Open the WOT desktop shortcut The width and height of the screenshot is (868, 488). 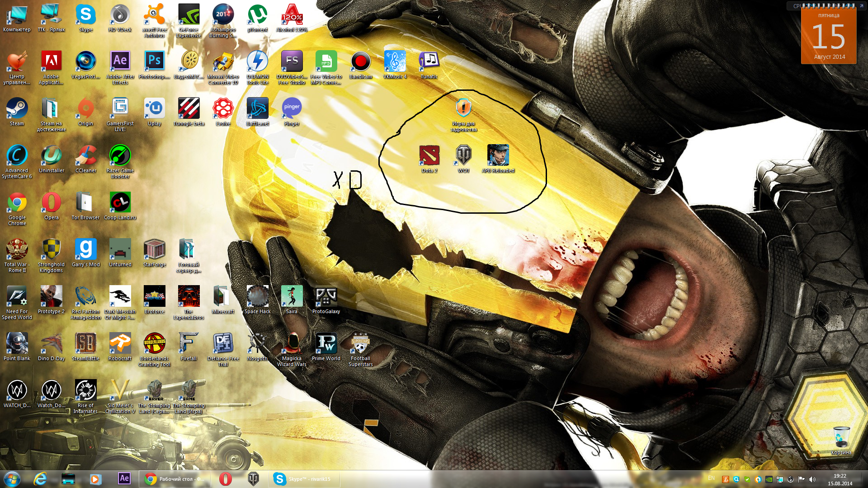463,159
